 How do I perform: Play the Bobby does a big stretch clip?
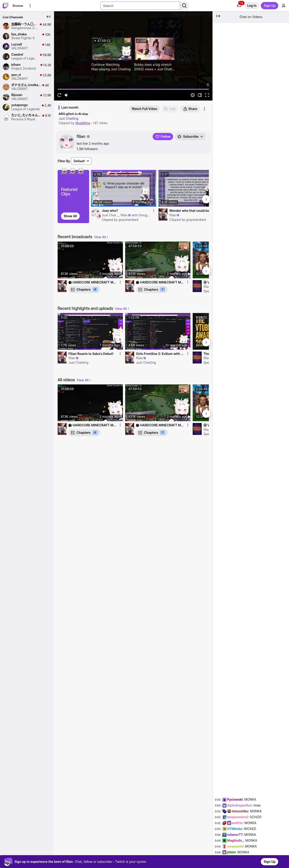pyautogui.click(x=154, y=49)
